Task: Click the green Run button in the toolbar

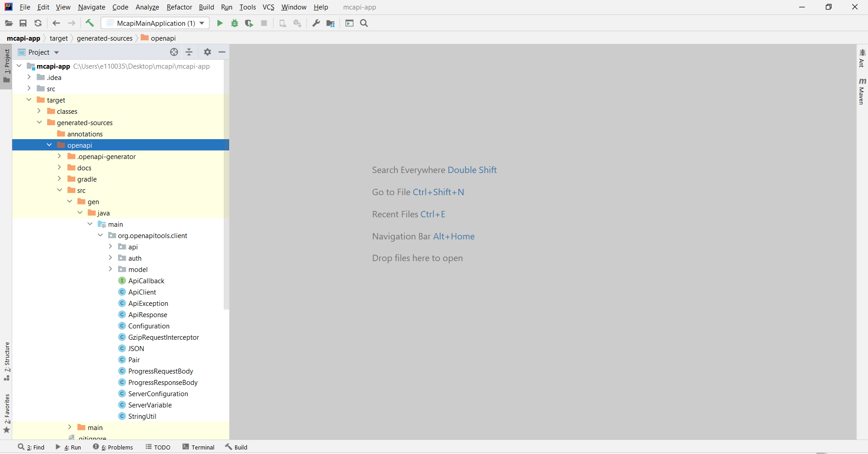Action: coord(220,23)
